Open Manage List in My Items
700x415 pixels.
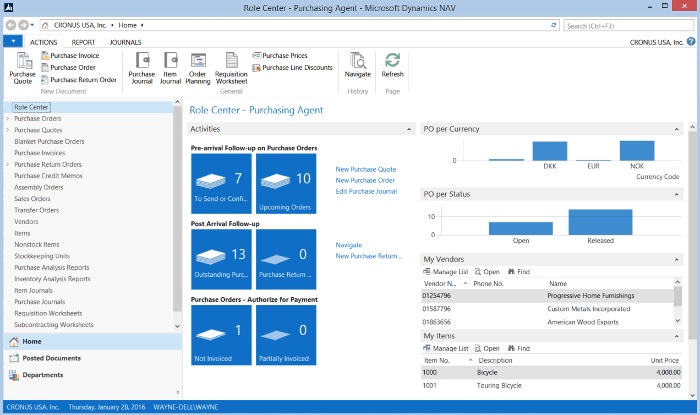[x=446, y=348]
